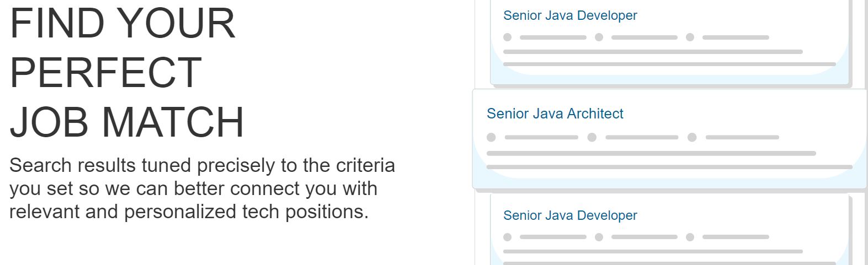The image size is (868, 265).
Task: Click middle gray dot in topmost Developer card
Action: pyautogui.click(x=599, y=37)
